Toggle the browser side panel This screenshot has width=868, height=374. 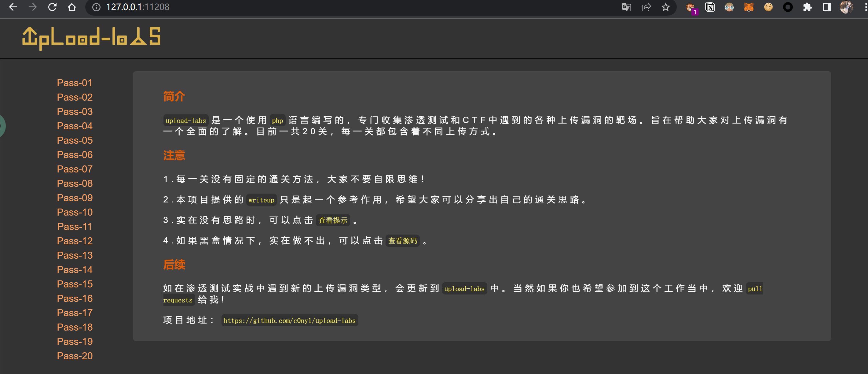point(827,7)
